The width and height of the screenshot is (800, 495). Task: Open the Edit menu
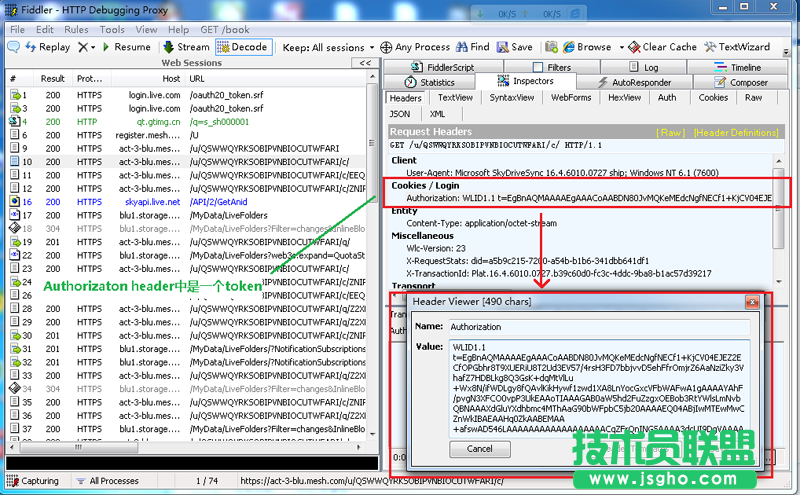[x=45, y=30]
